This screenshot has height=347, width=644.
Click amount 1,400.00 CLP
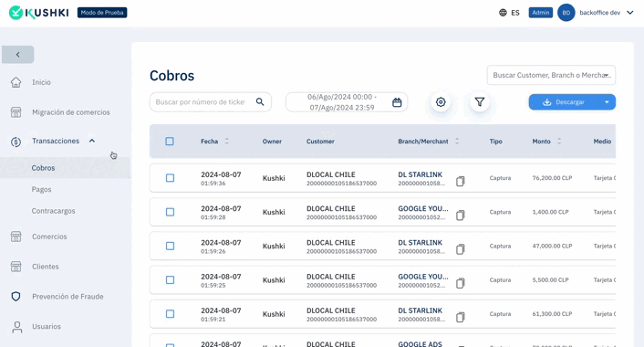pyautogui.click(x=550, y=212)
